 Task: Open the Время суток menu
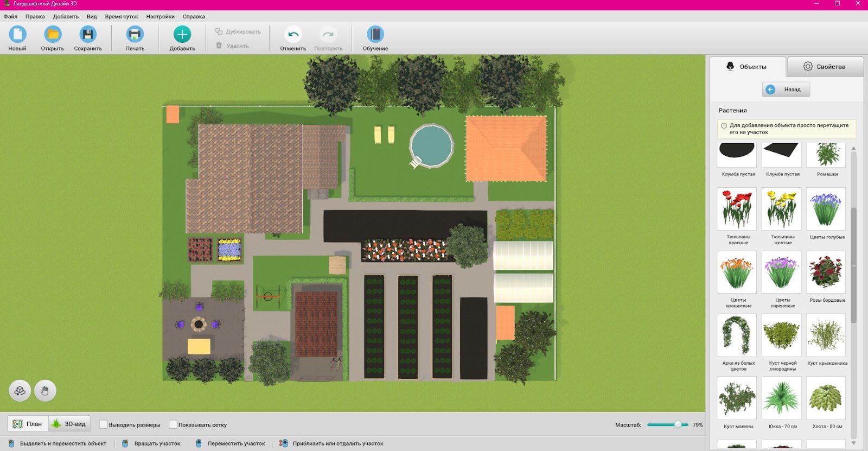(122, 16)
